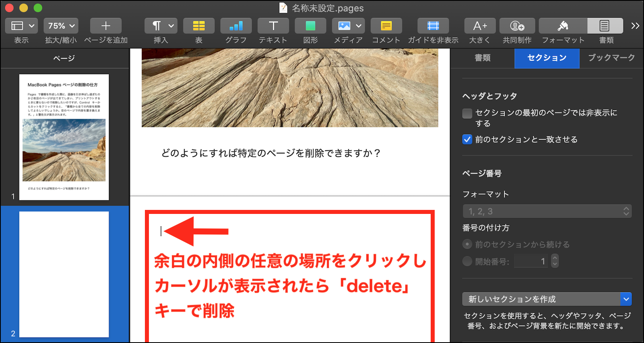This screenshot has height=343, width=644.
Task: Click the 開始番号 number field
Action: click(x=531, y=261)
